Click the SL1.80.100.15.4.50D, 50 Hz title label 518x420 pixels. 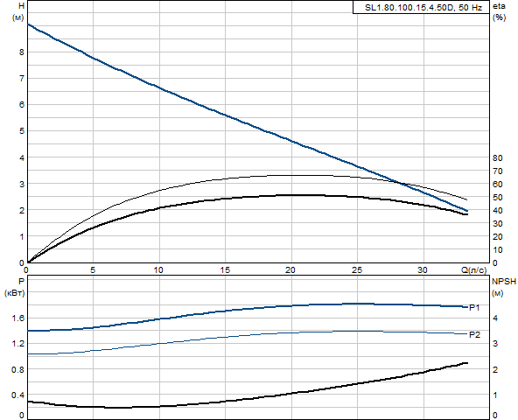click(423, 8)
